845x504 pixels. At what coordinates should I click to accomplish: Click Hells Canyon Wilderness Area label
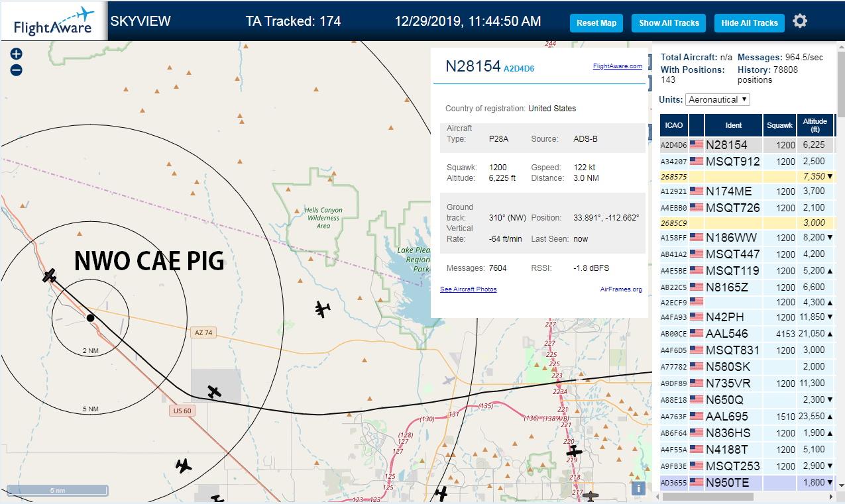323,218
